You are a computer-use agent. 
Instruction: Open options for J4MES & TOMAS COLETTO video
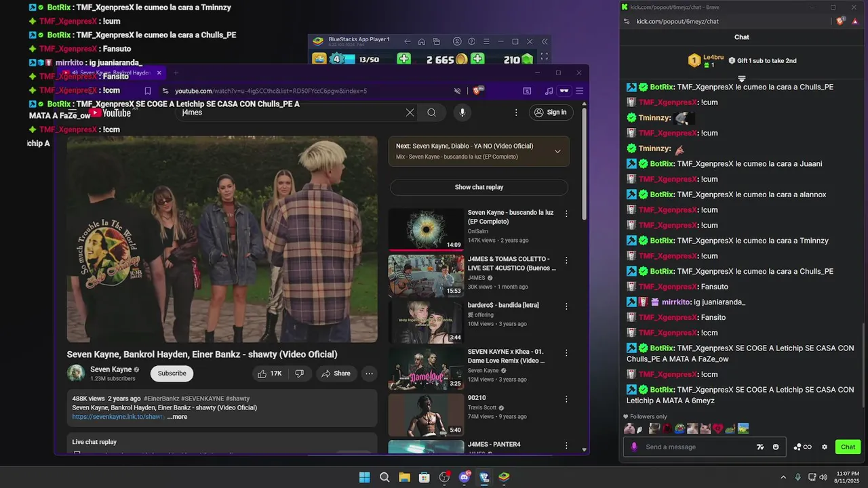(566, 260)
